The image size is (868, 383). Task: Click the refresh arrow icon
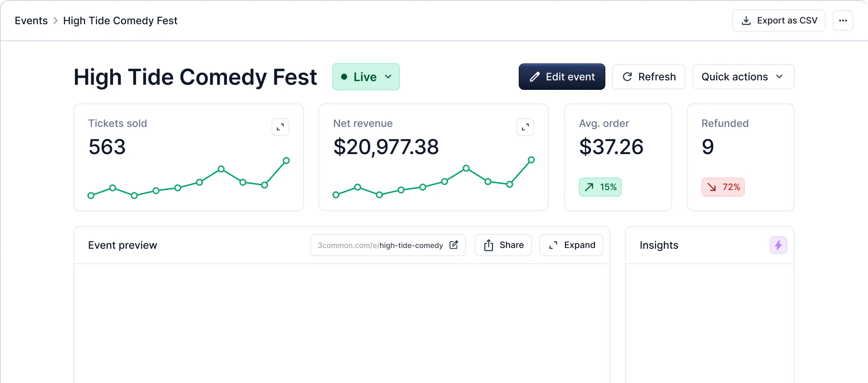coord(627,77)
